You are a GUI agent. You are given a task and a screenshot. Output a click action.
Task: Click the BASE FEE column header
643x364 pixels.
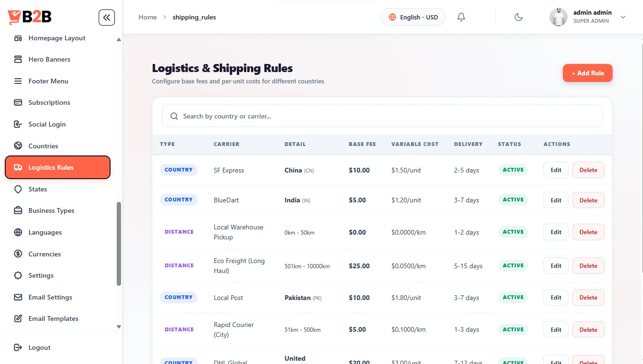coord(362,144)
